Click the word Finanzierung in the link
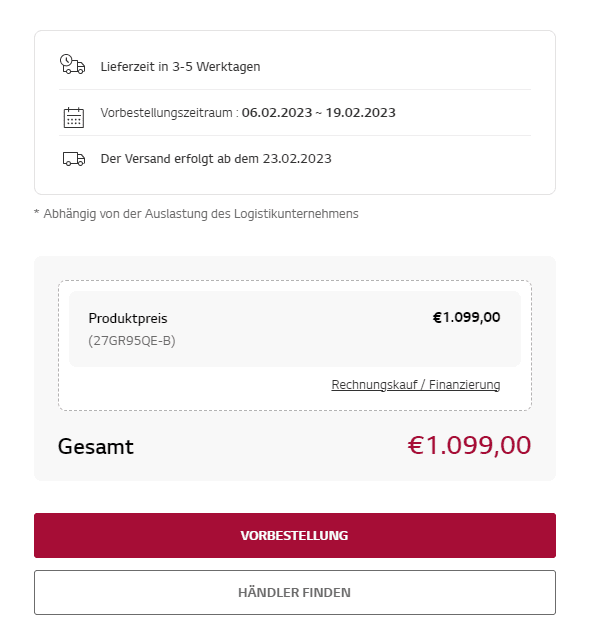This screenshot has height=628, width=597. point(464,385)
